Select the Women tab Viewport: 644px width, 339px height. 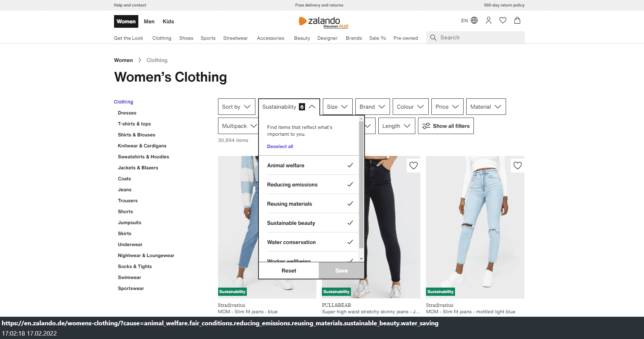[126, 21]
